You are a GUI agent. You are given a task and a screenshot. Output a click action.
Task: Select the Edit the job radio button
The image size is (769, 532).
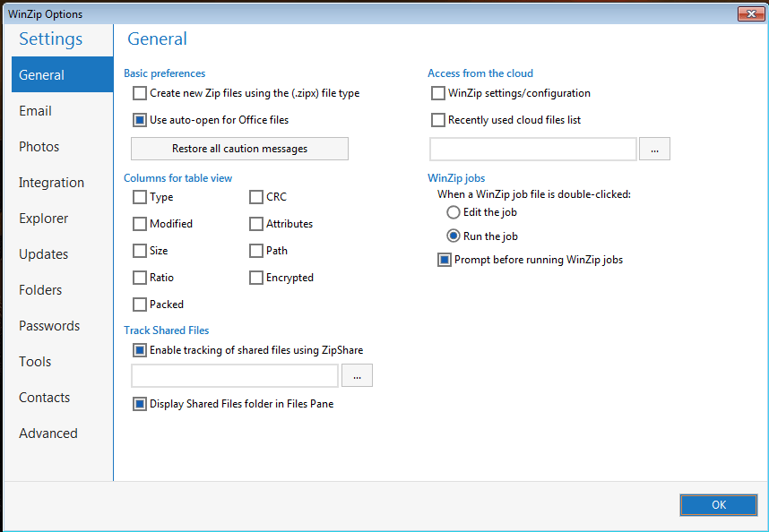(454, 212)
